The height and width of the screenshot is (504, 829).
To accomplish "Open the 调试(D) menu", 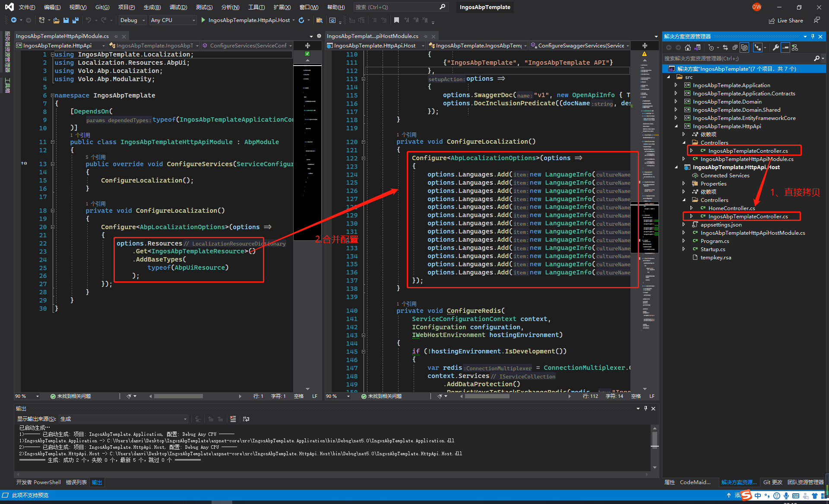I will pyautogui.click(x=178, y=7).
